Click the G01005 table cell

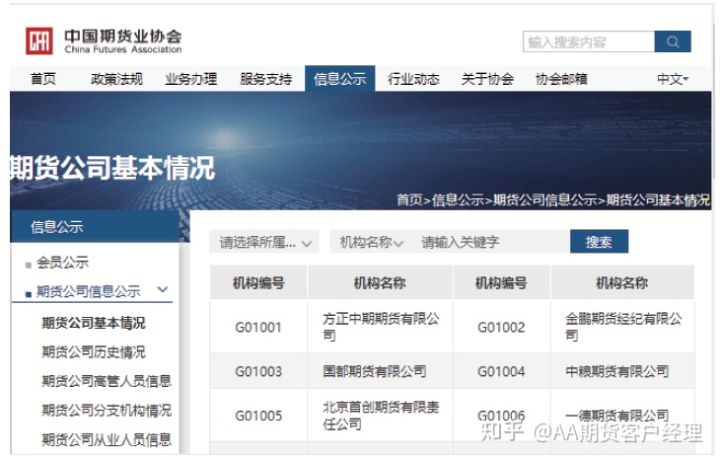pos(258,416)
